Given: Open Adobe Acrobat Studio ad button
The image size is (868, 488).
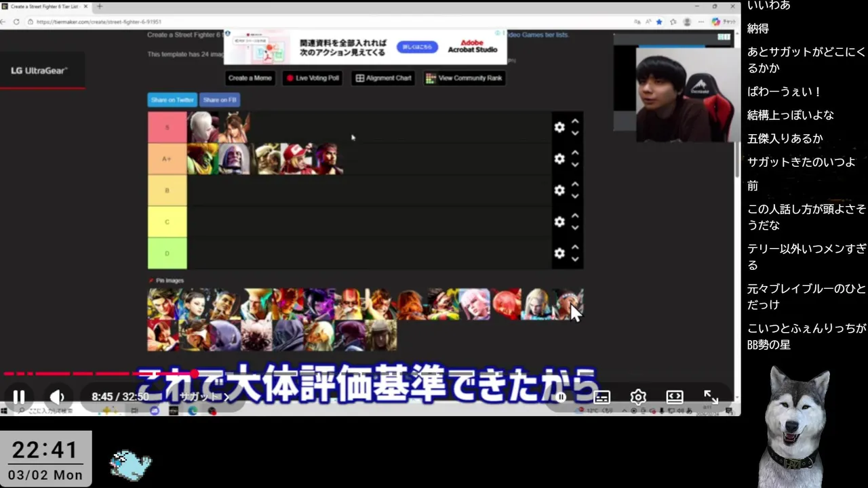Looking at the screenshot, I should click(417, 47).
